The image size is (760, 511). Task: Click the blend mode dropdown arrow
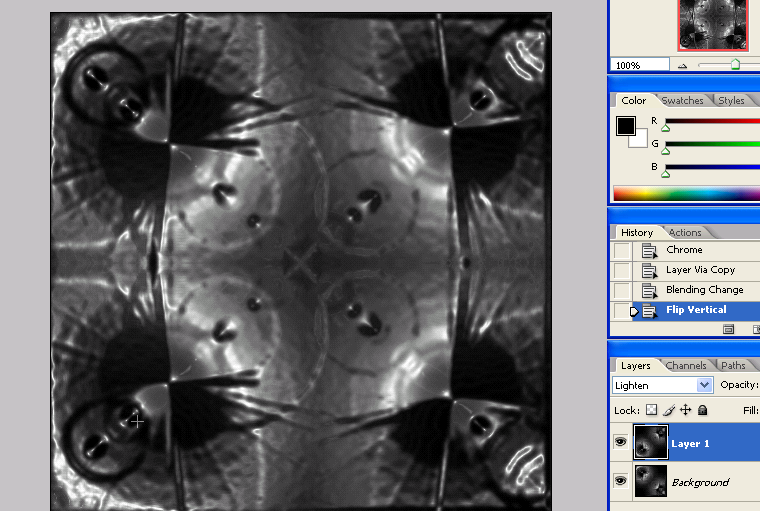704,385
